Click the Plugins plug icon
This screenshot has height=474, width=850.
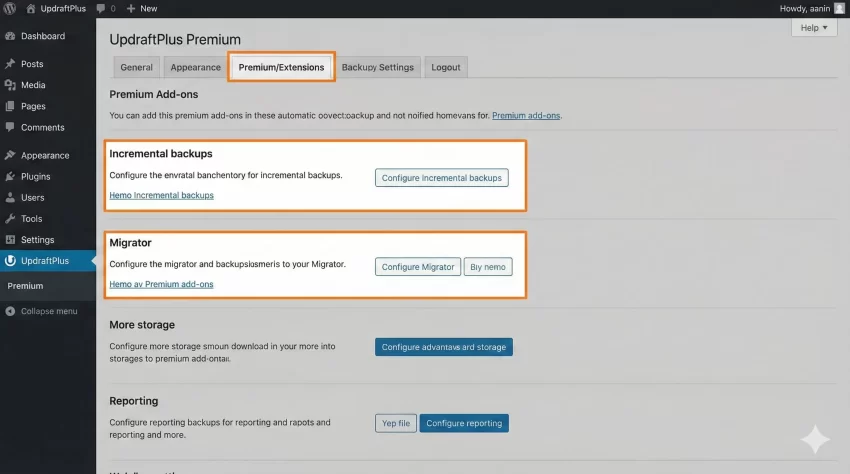point(10,176)
